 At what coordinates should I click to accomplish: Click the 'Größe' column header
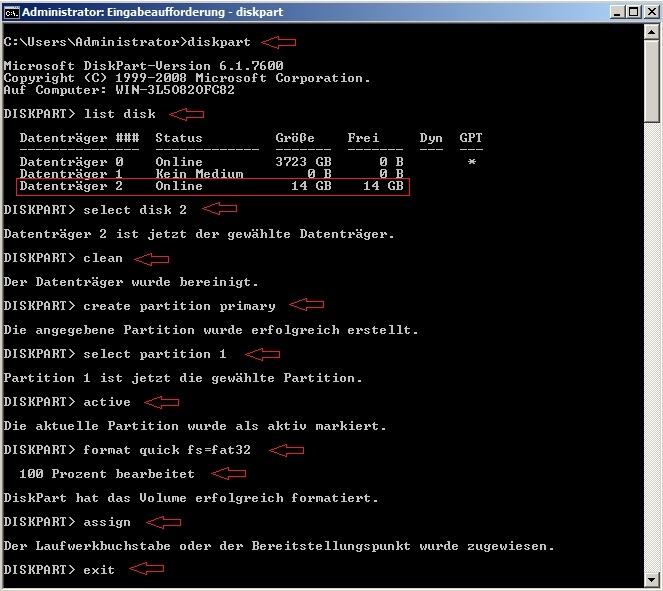click(x=295, y=138)
